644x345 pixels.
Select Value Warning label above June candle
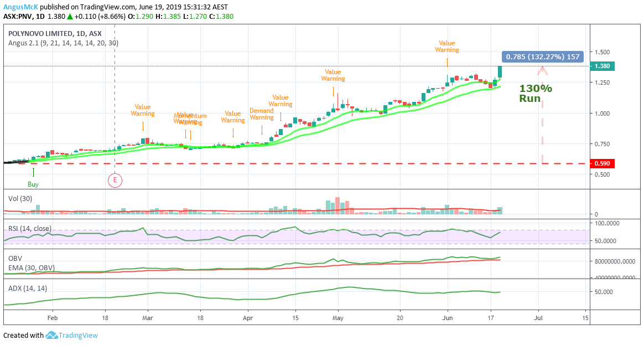tap(447, 47)
